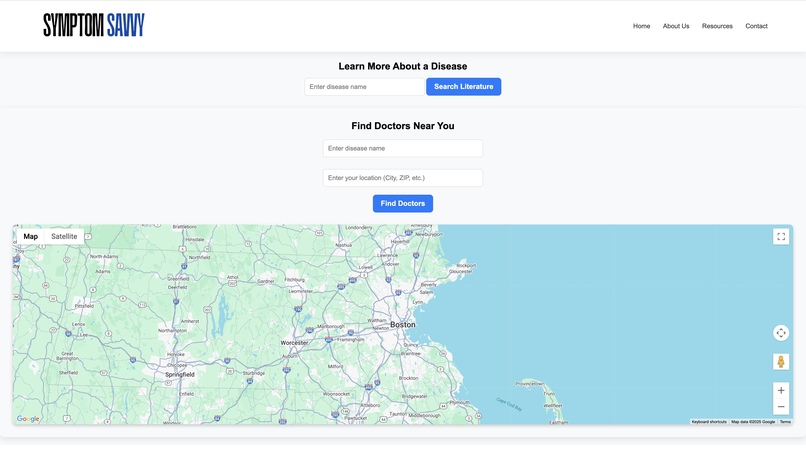Focus the Find Doctors disease name field
Screen dimensions: 806x457
(402, 149)
